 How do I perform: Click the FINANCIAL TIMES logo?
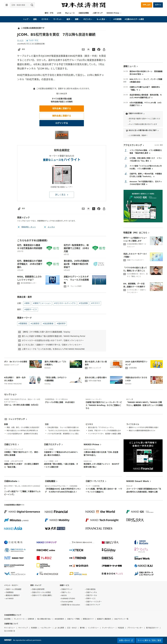pos(99,528)
